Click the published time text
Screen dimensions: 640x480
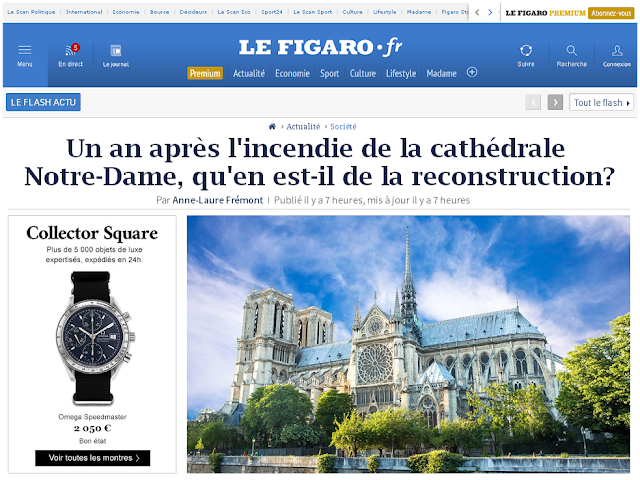point(372,200)
